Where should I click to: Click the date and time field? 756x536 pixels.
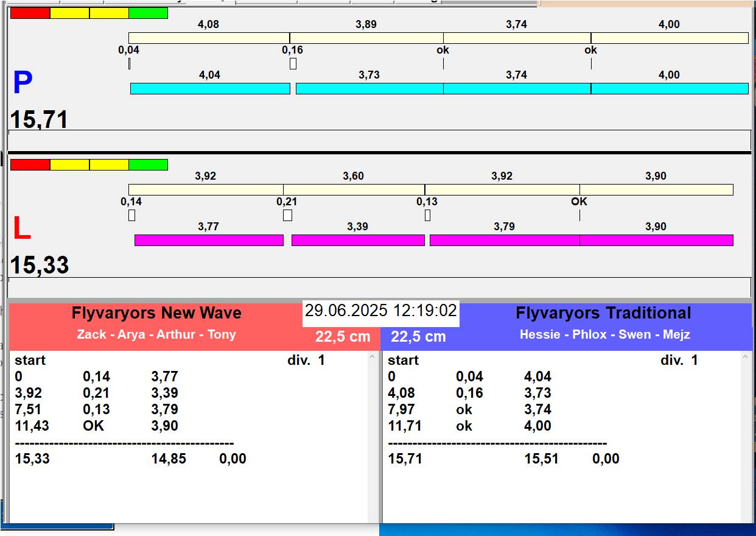pyautogui.click(x=380, y=311)
